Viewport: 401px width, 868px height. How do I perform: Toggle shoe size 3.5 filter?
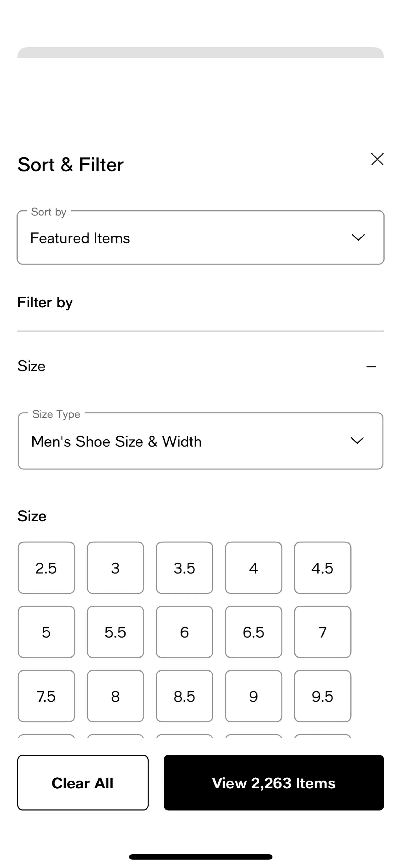pos(184,568)
